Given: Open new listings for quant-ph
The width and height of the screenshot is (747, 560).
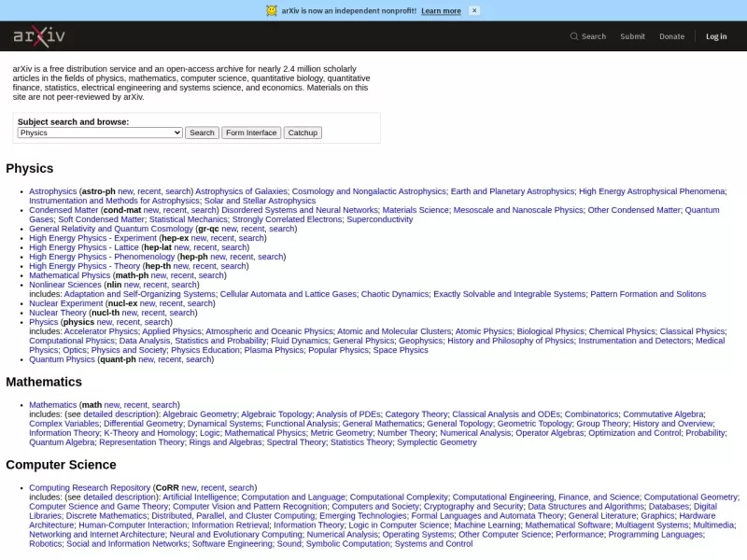Looking at the screenshot, I should (x=147, y=359).
